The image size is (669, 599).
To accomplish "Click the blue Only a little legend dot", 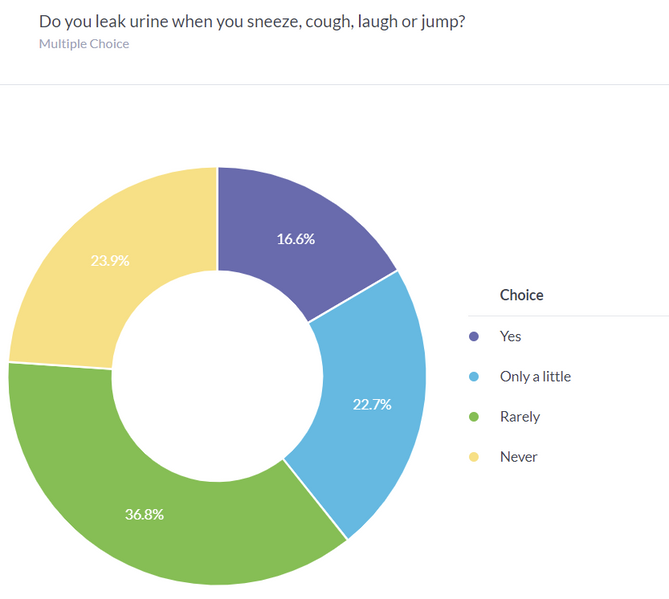I will pyautogui.click(x=474, y=377).
